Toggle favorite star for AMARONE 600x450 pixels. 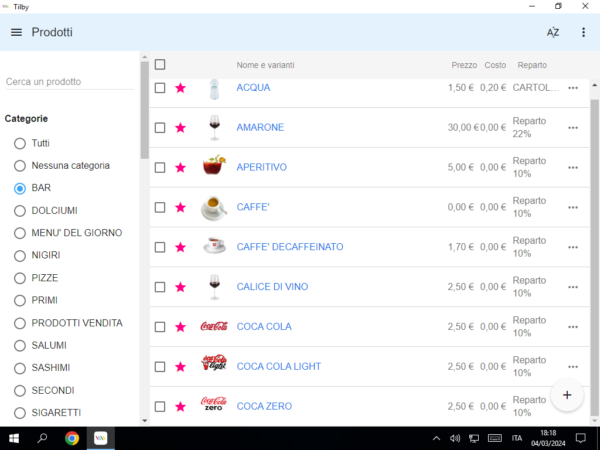[x=181, y=128]
